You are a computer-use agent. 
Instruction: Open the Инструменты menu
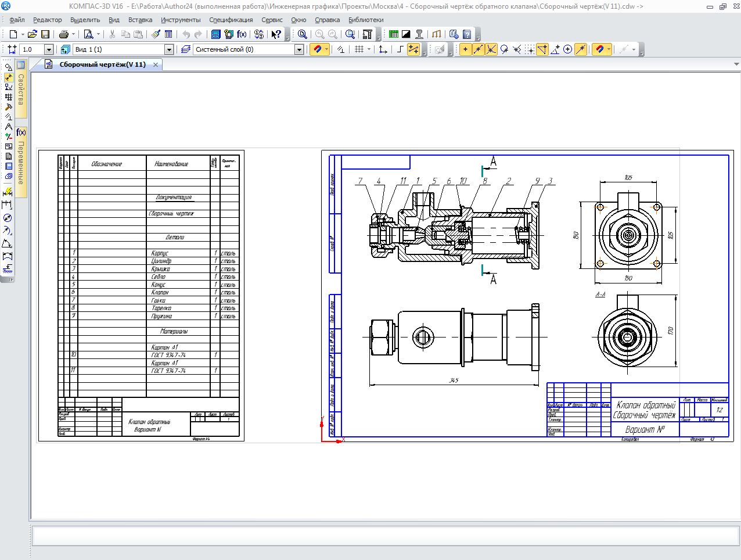point(181,20)
